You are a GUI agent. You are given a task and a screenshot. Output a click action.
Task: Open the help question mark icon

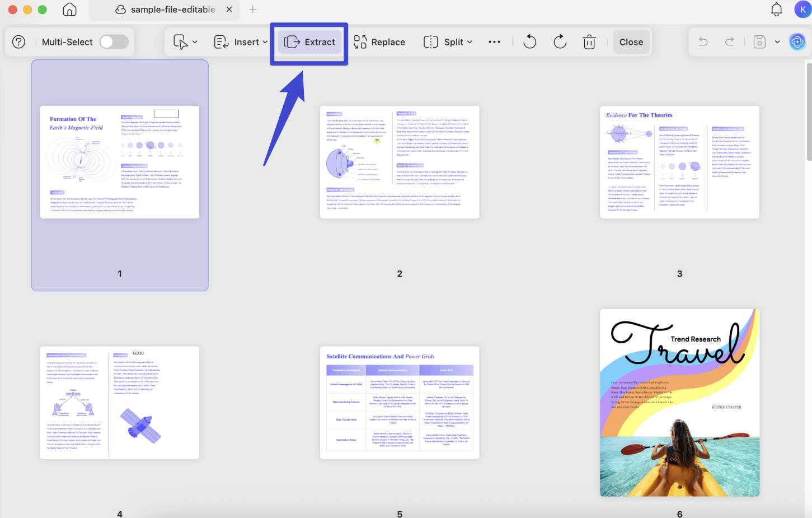(19, 42)
